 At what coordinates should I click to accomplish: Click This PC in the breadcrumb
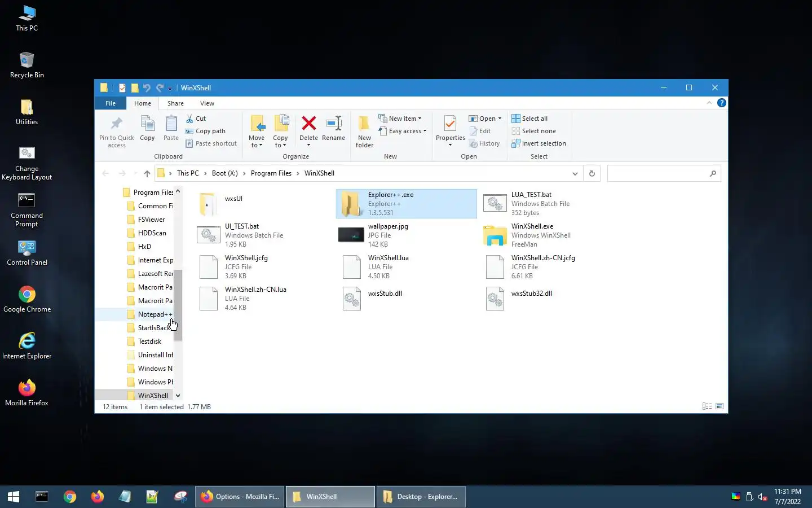pyautogui.click(x=188, y=173)
